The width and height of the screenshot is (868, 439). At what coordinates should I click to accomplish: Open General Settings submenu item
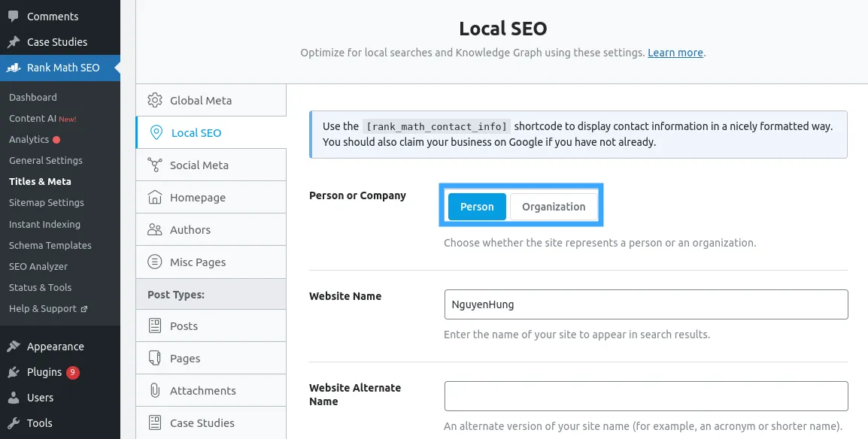45,160
